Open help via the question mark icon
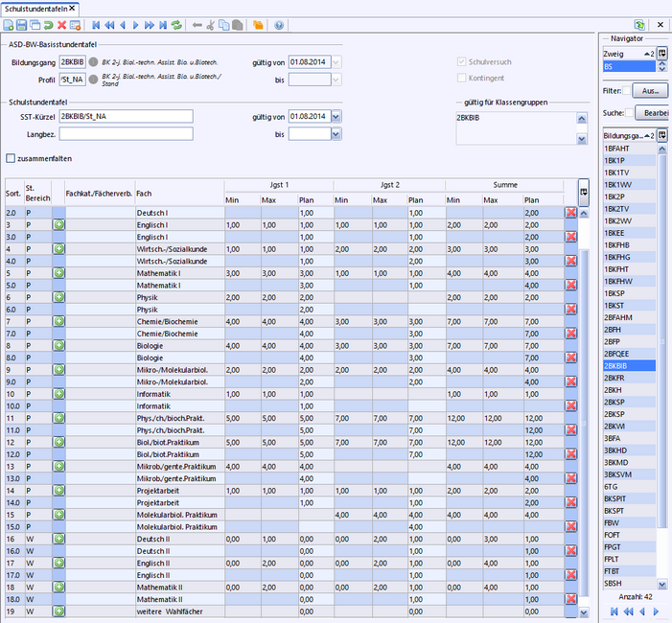 pyautogui.click(x=278, y=24)
